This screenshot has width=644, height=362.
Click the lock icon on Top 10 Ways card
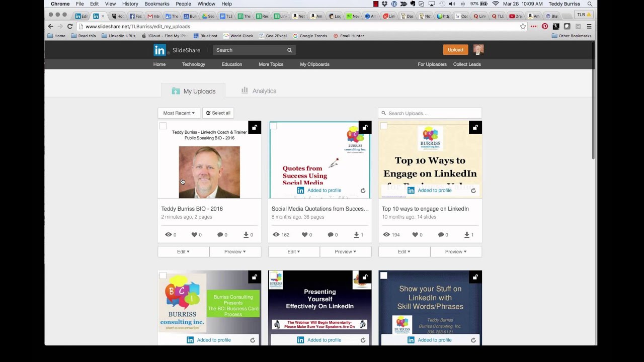click(475, 127)
